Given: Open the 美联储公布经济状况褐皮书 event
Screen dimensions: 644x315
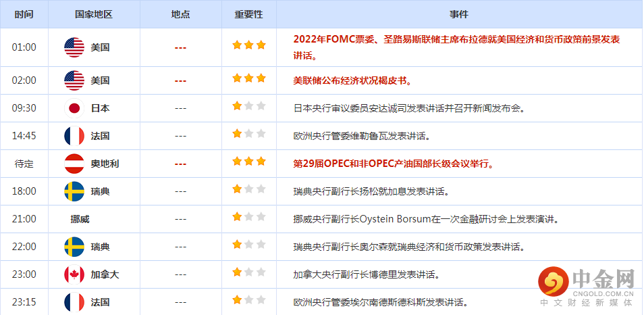Looking at the screenshot, I should click(352, 80).
